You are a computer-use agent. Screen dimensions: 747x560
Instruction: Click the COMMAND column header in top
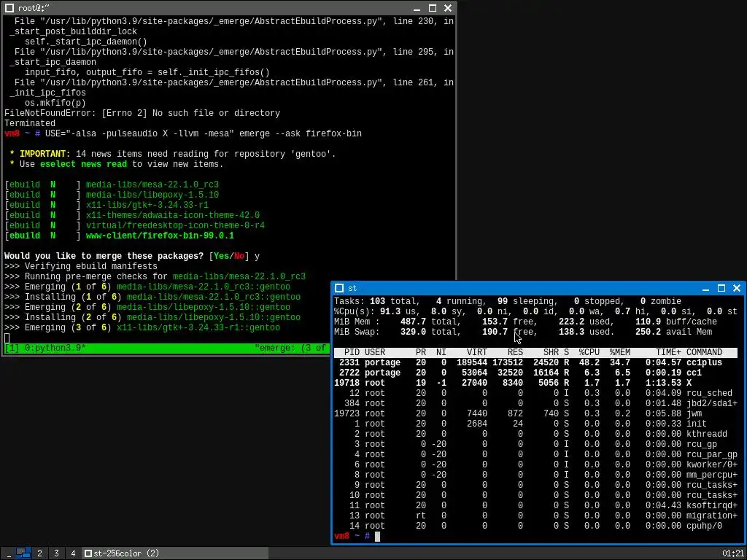(x=704, y=352)
